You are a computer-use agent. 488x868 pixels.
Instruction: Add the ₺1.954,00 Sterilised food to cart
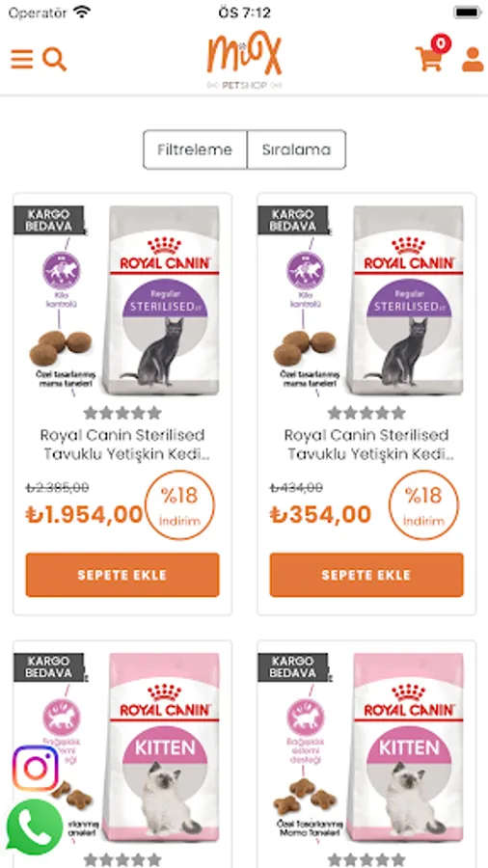click(x=122, y=575)
